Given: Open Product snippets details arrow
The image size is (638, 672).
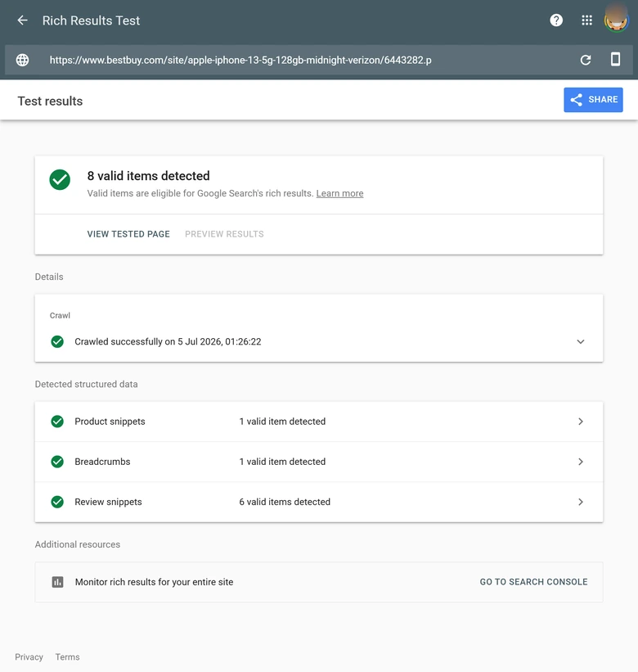Looking at the screenshot, I should coord(581,422).
